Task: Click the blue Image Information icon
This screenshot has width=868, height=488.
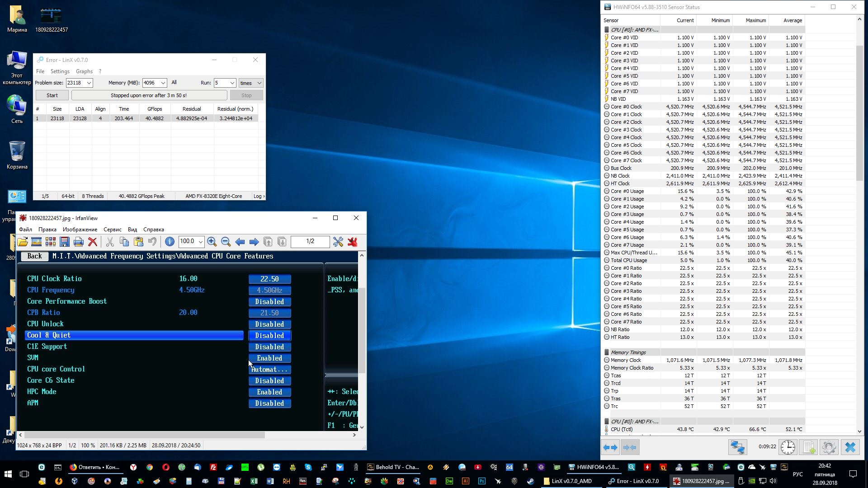Action: click(x=170, y=242)
